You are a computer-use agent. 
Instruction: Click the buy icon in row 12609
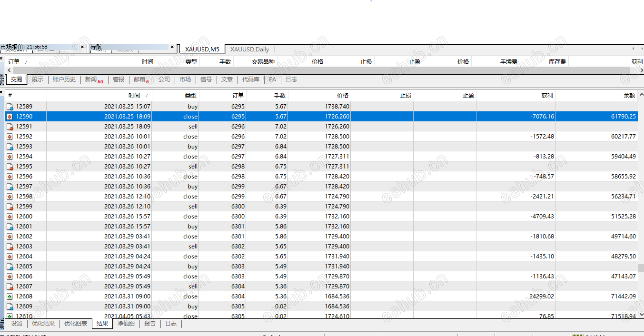tap(9, 306)
